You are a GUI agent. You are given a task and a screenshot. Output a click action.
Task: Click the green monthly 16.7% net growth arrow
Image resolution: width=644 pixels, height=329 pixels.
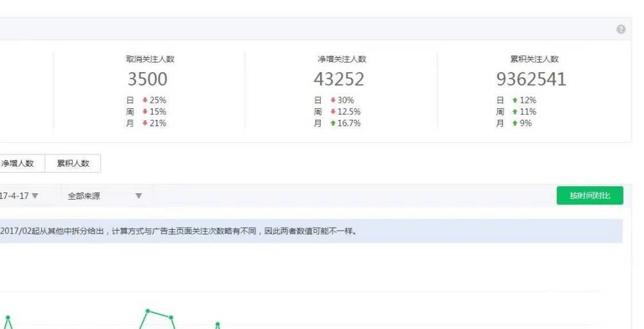click(x=333, y=124)
